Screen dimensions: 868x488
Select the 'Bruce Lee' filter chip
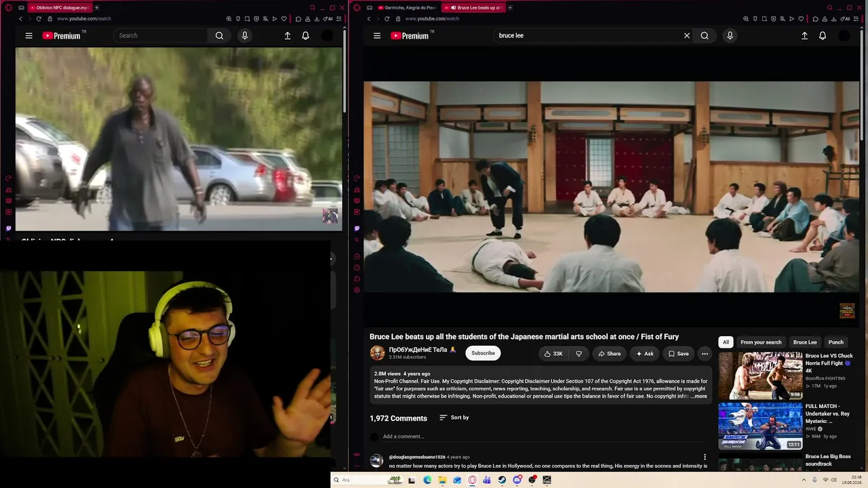click(805, 342)
